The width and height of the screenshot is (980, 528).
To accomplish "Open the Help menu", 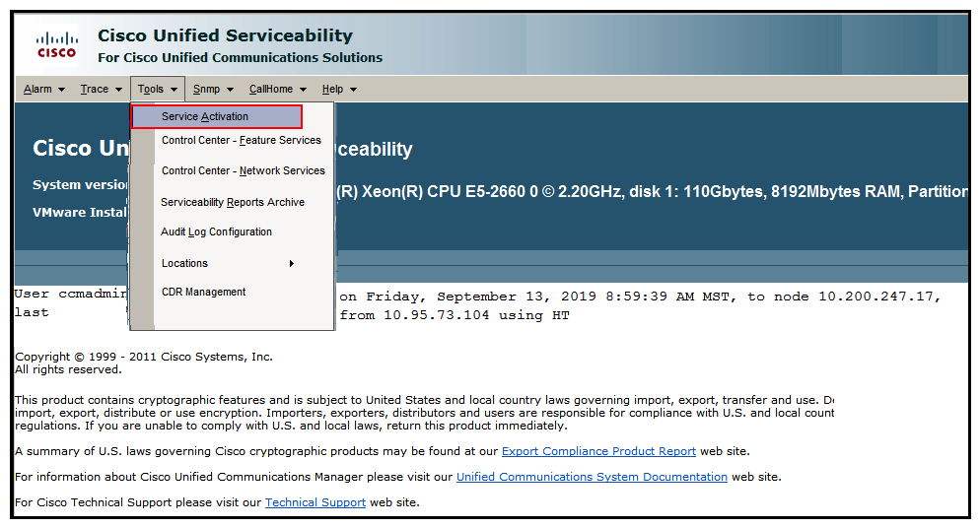I will point(339,90).
